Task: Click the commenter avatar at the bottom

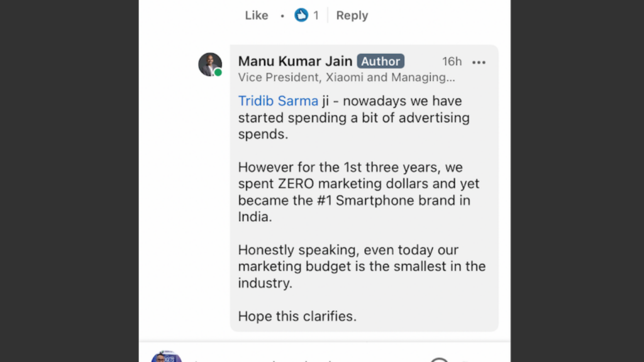Action: [x=167, y=357]
